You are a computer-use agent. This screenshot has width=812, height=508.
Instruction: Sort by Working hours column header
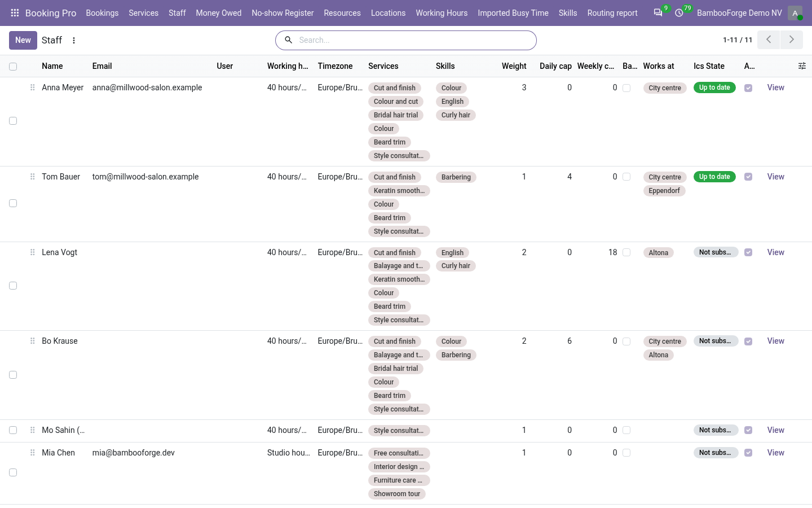click(x=288, y=66)
